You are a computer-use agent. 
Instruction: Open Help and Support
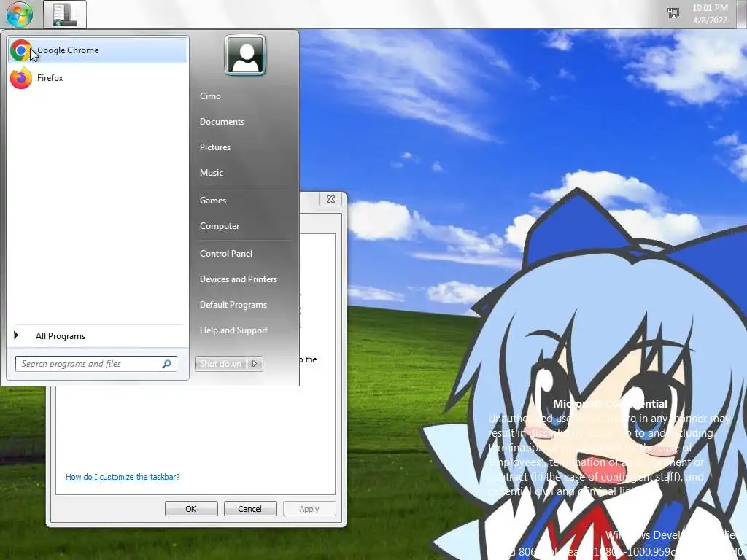[x=234, y=330]
